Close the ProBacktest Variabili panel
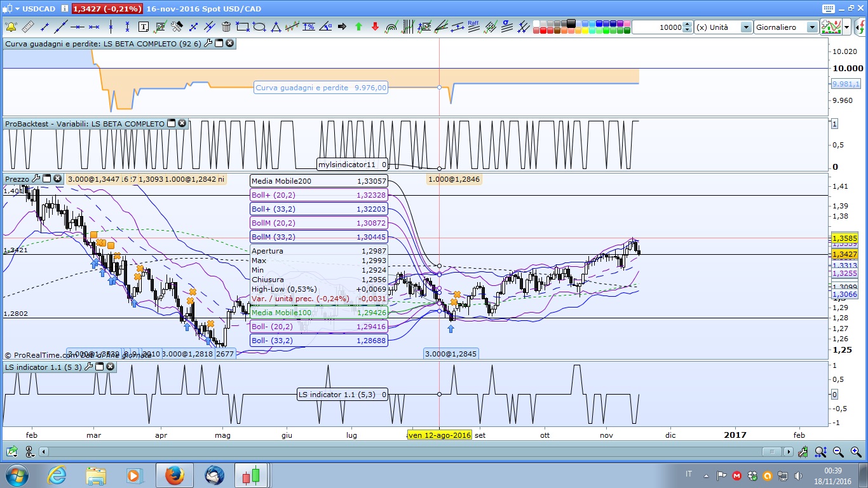Viewport: 868px width, 488px height. 182,123
